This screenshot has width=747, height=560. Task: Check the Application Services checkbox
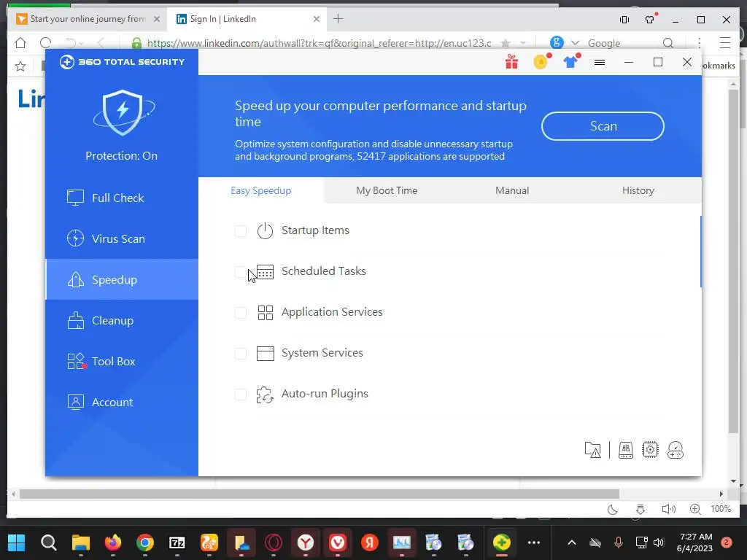pyautogui.click(x=241, y=313)
